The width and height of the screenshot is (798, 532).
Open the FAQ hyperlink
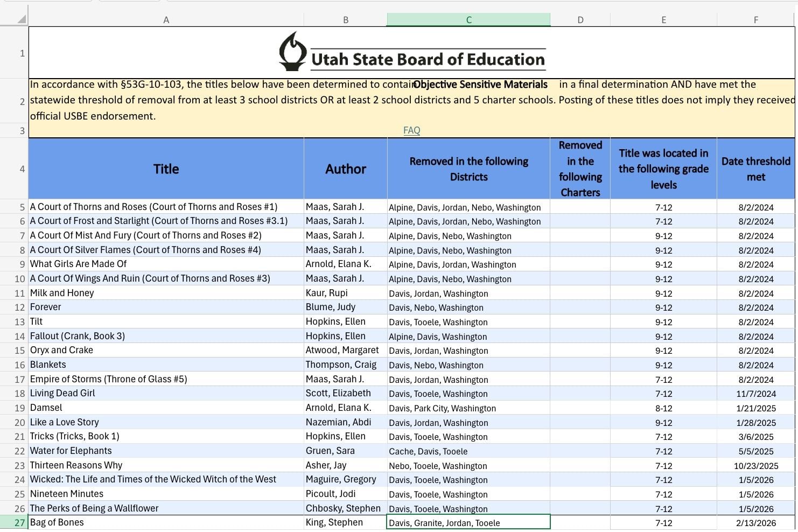coord(411,130)
